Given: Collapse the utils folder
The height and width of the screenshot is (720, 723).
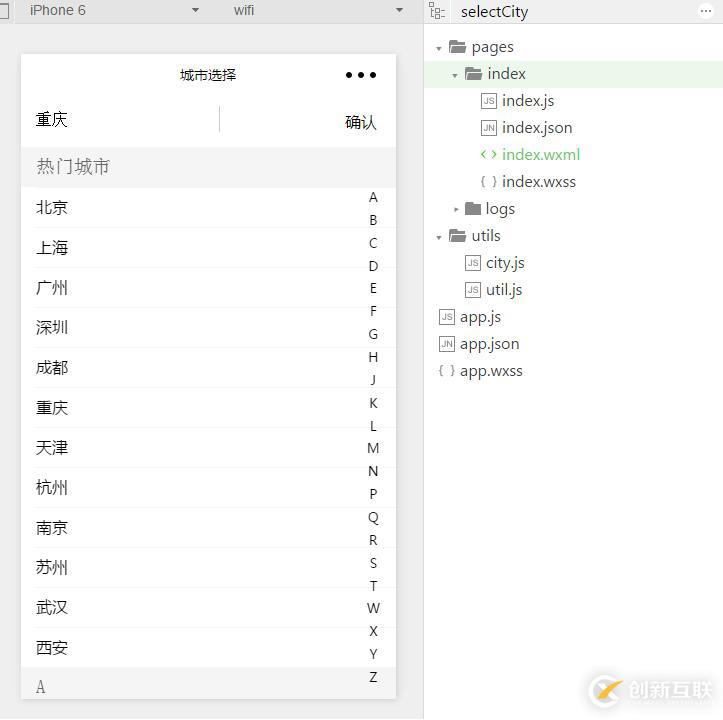Looking at the screenshot, I should (x=439, y=237).
